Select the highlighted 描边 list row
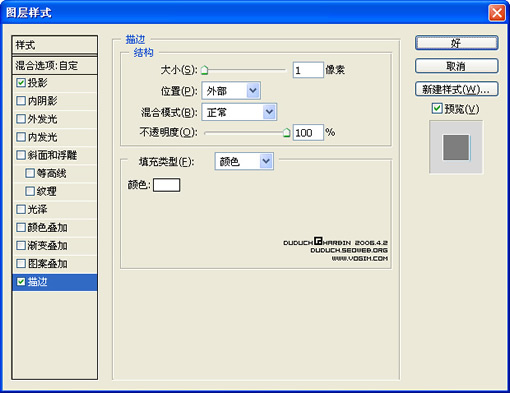Viewport: 510px width, 393px height. (55, 282)
